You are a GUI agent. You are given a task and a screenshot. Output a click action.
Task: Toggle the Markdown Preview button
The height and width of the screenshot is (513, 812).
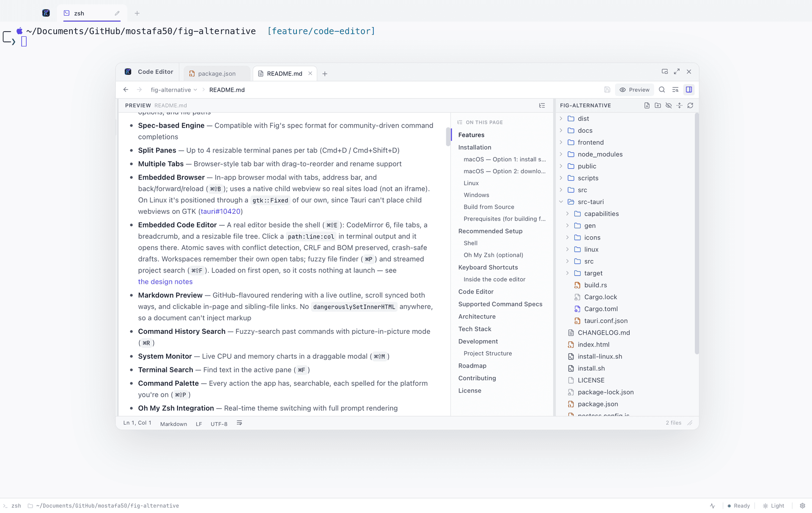tap(634, 90)
